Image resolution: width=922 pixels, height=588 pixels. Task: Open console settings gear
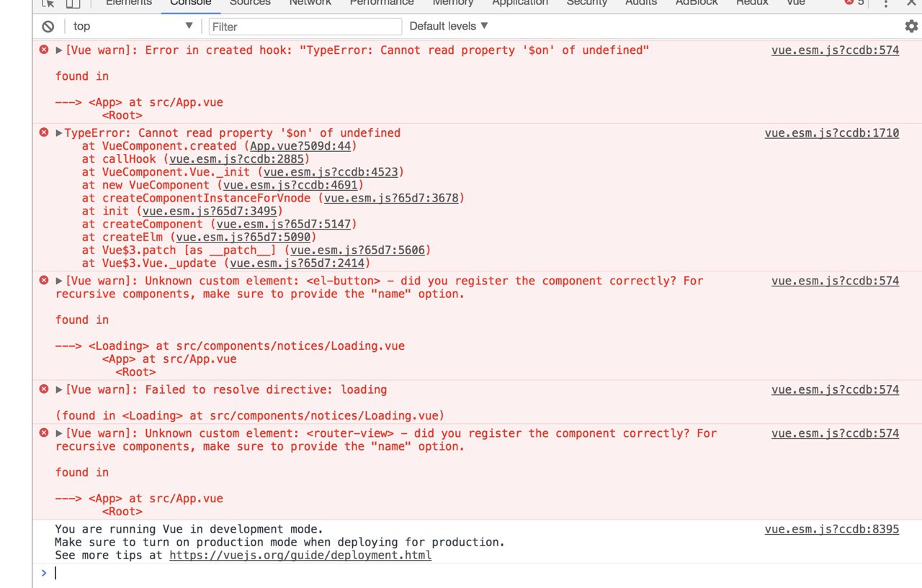coord(911,27)
